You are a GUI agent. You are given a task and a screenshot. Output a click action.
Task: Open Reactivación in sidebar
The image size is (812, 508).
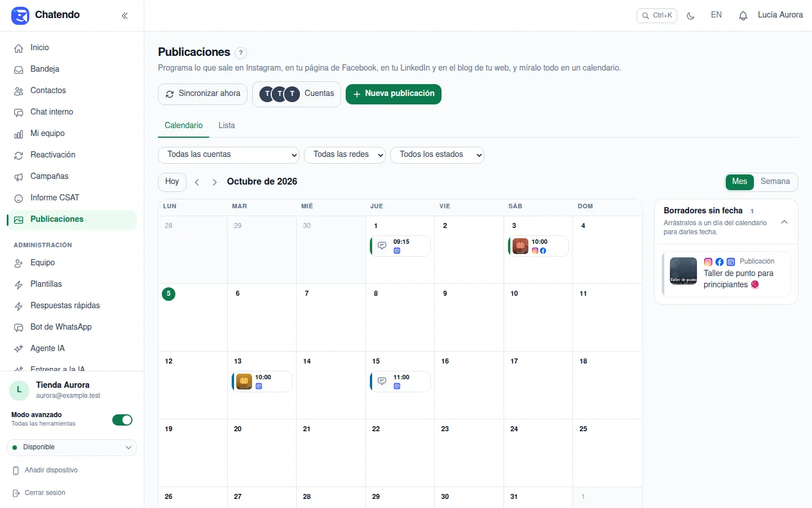coord(72,155)
